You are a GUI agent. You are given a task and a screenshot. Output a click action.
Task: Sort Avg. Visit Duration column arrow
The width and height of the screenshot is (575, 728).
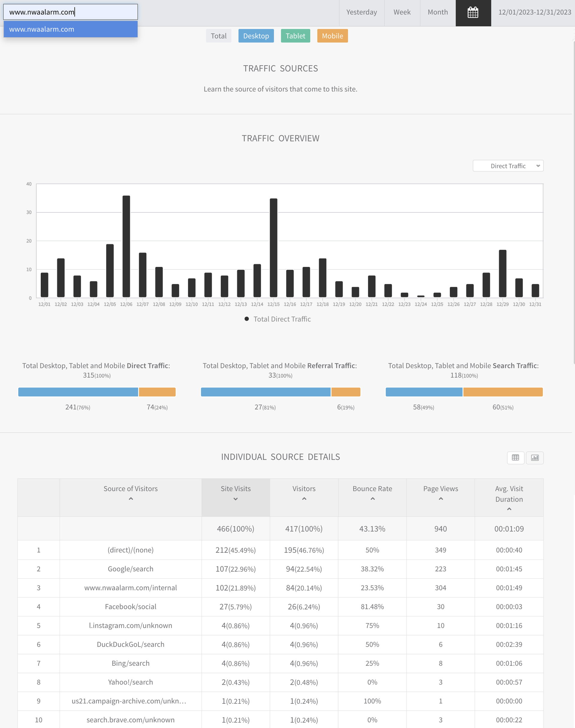[509, 509]
